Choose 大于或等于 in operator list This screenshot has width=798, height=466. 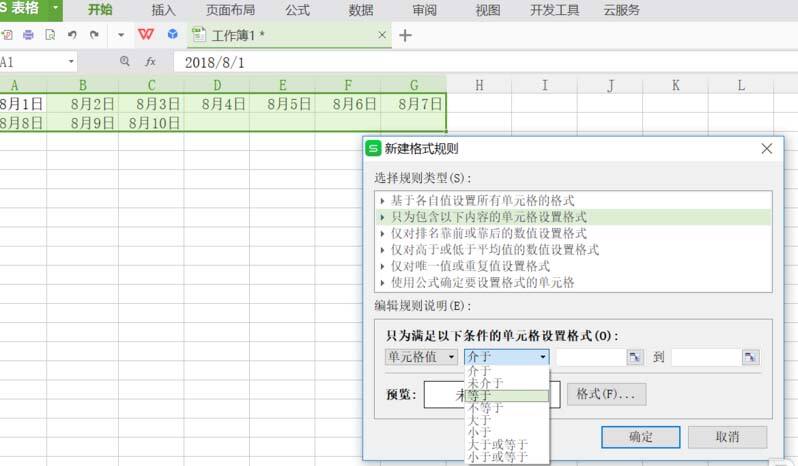click(507, 445)
